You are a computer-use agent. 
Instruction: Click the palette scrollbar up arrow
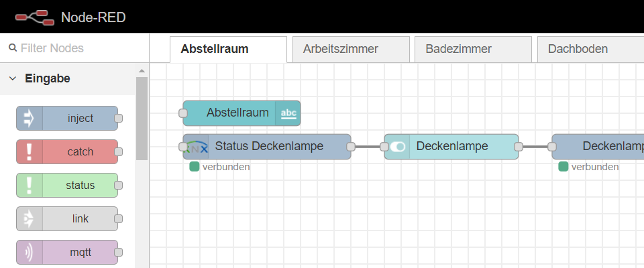click(x=142, y=70)
